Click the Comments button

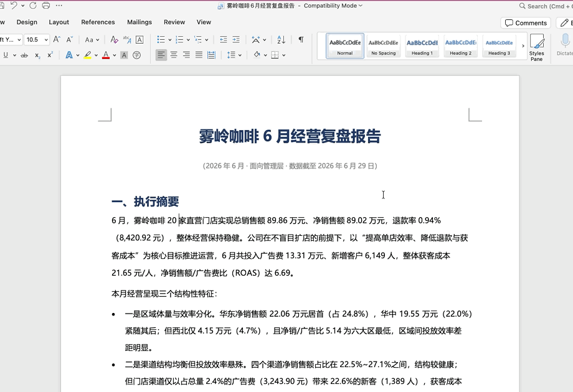click(526, 22)
